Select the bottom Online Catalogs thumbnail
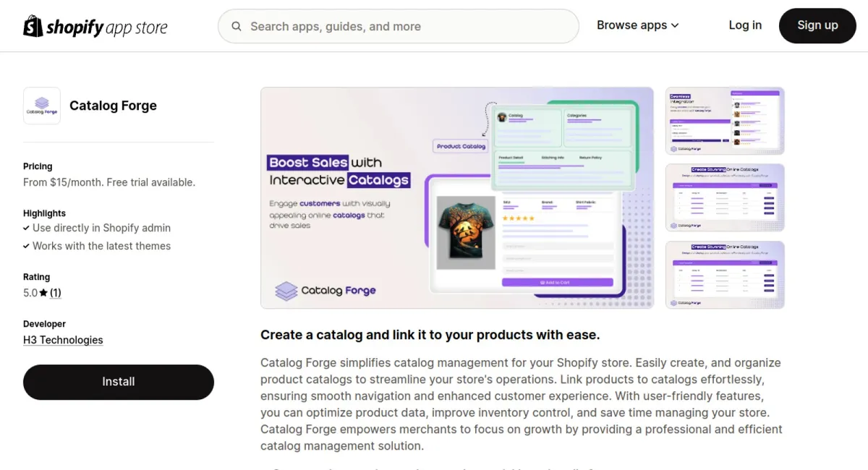868x470 pixels. 725,275
